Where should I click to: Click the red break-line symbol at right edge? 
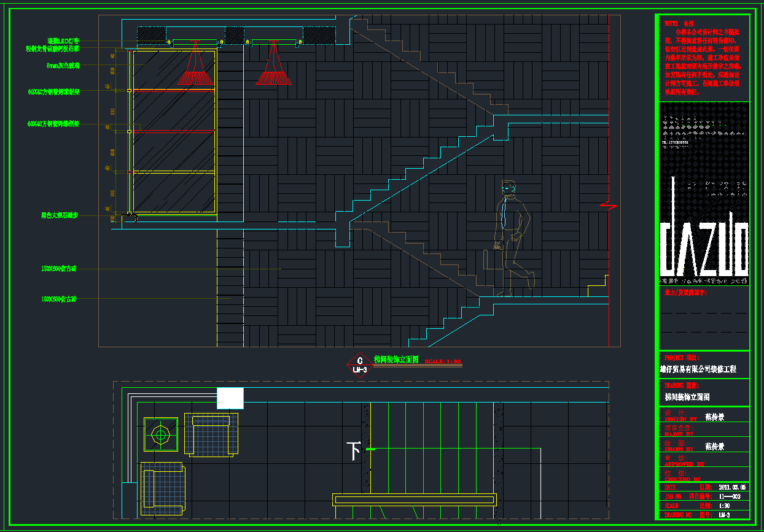click(608, 205)
